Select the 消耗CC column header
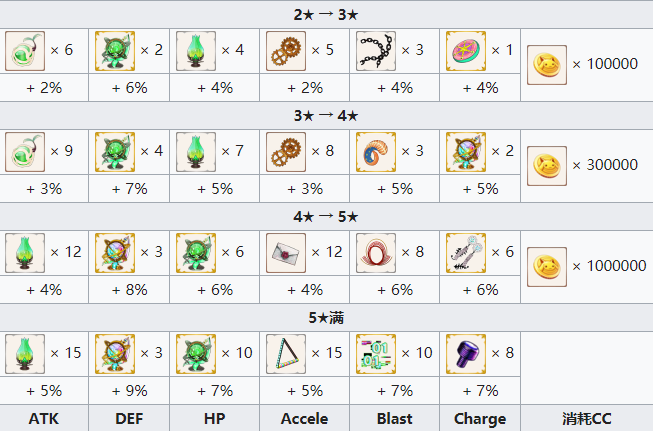This screenshot has width=653, height=431. pos(587,418)
